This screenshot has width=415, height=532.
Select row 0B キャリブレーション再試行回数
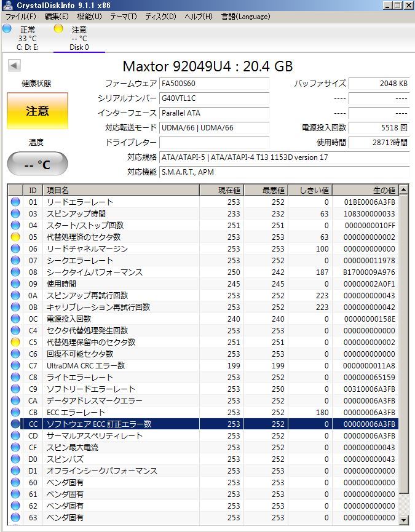tap(203, 307)
